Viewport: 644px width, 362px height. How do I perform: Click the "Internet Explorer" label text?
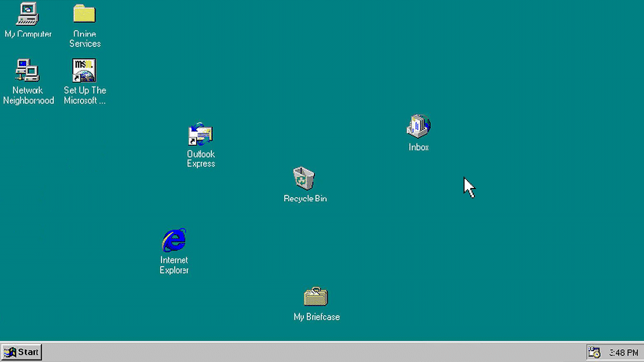[174, 265]
